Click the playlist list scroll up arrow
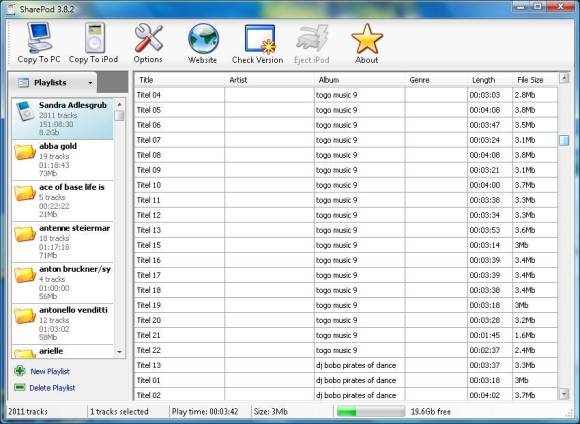The width and height of the screenshot is (580, 424). [x=119, y=105]
